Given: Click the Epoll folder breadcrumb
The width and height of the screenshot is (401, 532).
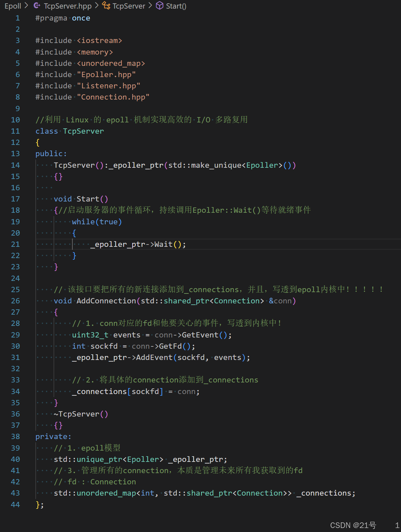Looking at the screenshot, I should click(x=13, y=6).
